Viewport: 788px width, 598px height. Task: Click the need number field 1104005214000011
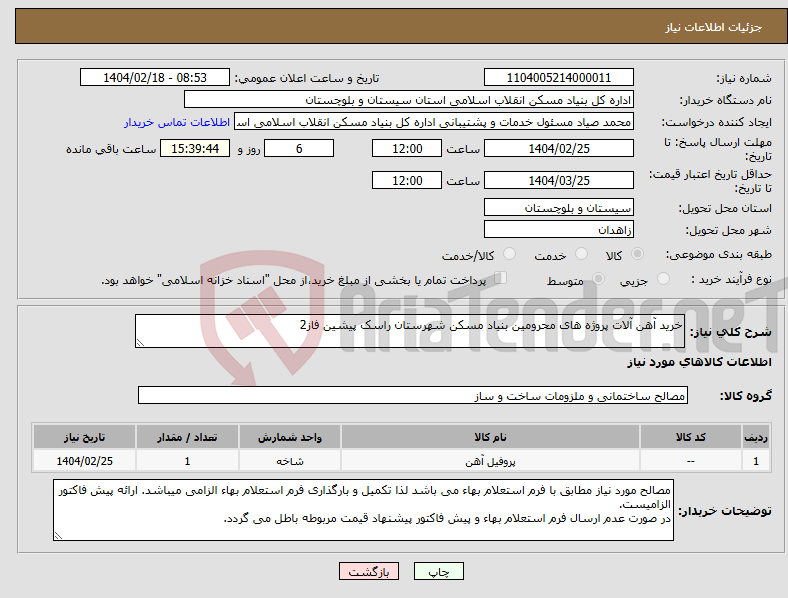point(558,78)
